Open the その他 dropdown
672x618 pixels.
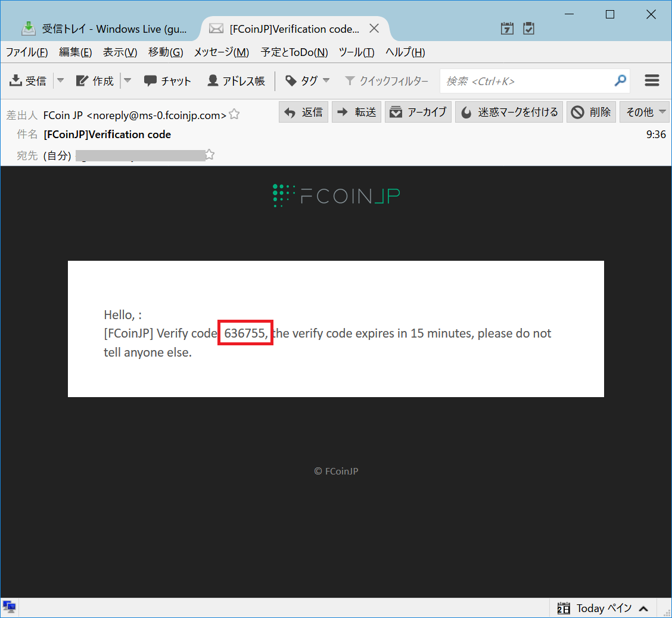pyautogui.click(x=645, y=112)
